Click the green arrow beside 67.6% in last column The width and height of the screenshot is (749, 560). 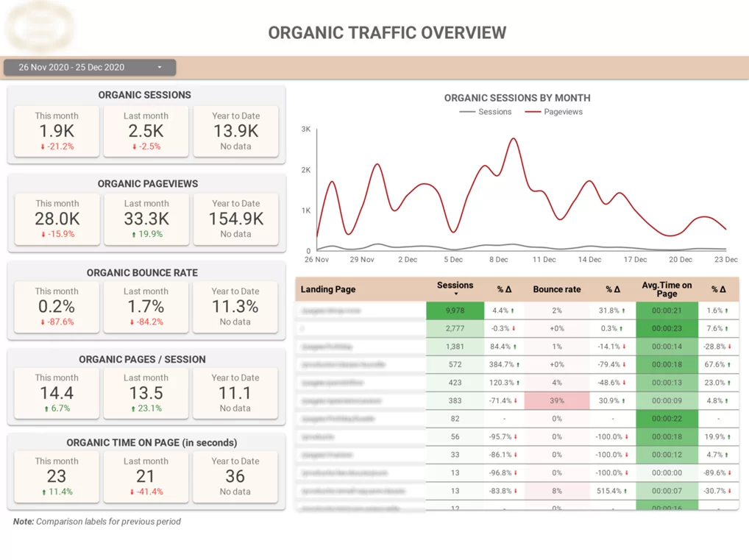coord(730,364)
